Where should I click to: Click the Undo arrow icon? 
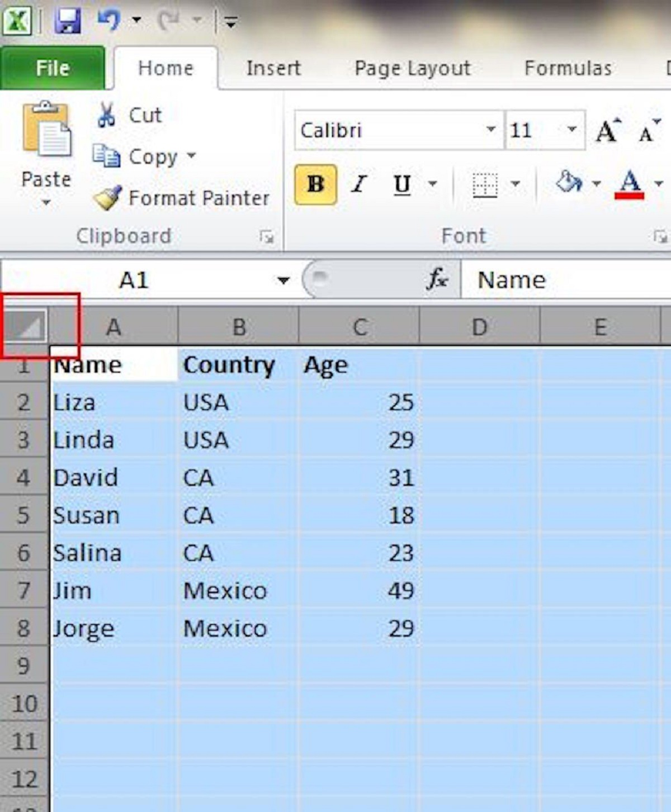pos(108,21)
